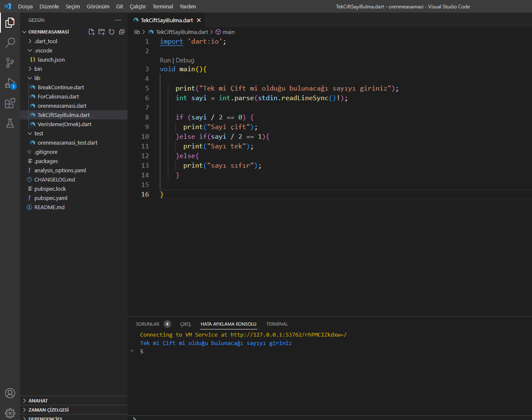Click the Run code lens above main
Viewport: 532px width, 420px height.
coord(165,60)
